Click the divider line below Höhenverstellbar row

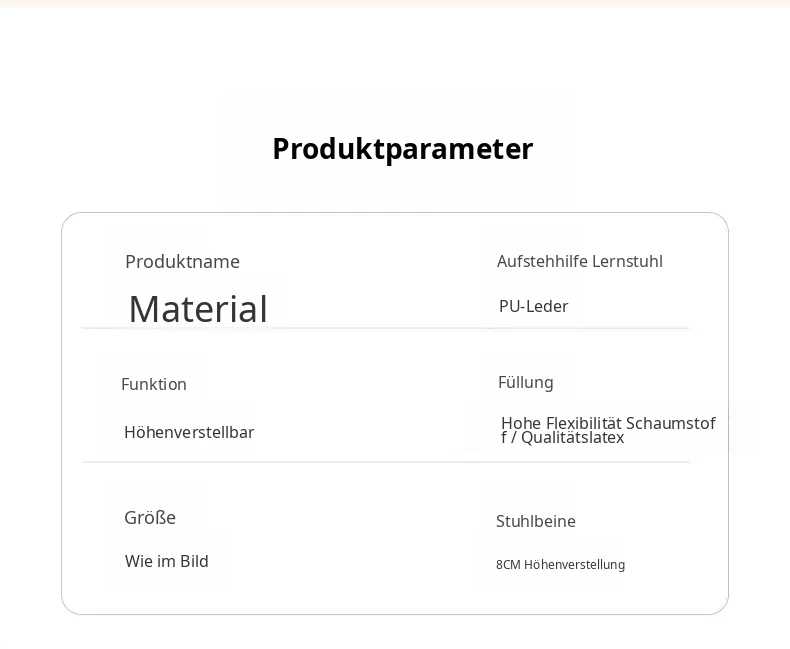click(385, 462)
